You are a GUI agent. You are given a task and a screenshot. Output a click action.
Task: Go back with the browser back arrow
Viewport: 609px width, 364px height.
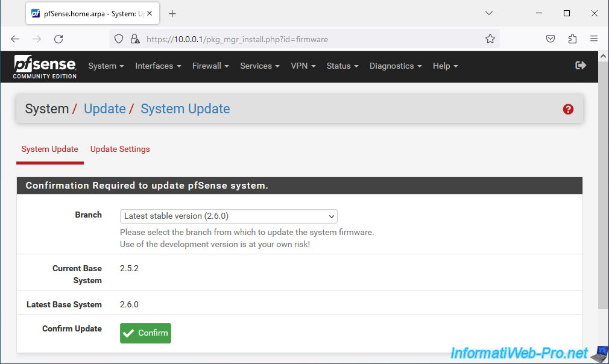coord(15,39)
